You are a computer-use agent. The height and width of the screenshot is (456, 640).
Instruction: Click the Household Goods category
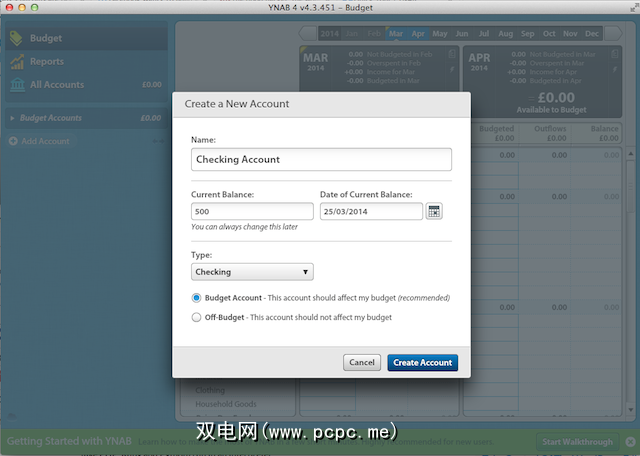pyautogui.click(x=226, y=404)
